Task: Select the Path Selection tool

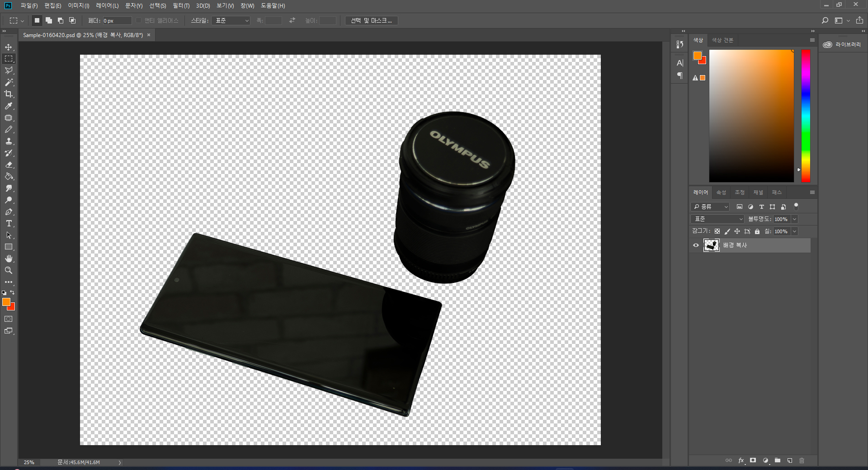Action: 9,235
